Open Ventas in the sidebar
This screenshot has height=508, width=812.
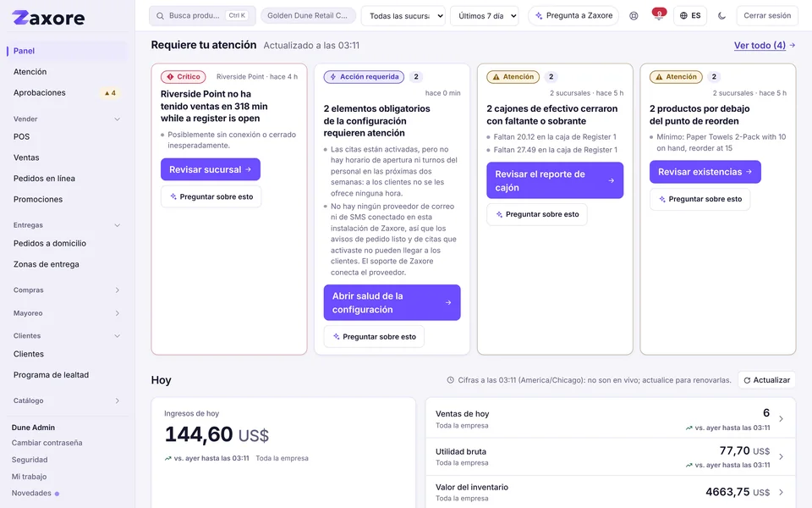68,157
